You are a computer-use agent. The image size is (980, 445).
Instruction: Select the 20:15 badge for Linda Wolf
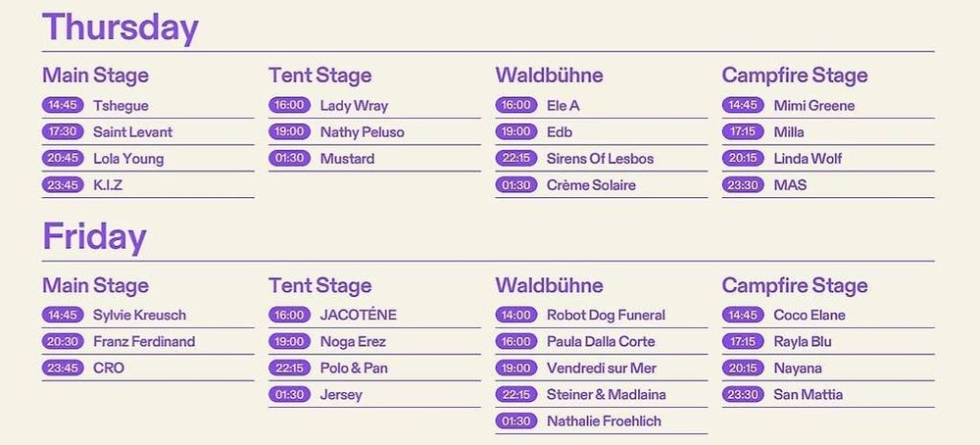743,159
